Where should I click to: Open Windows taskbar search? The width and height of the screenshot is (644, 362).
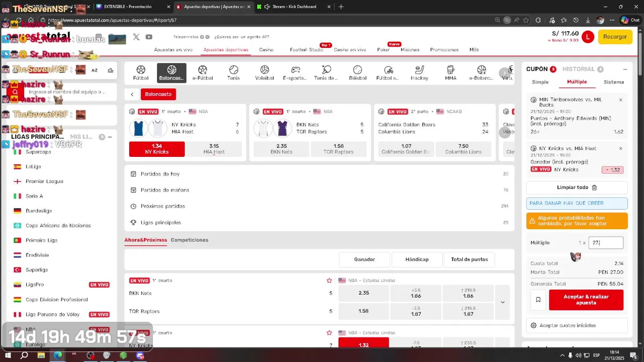24,355
